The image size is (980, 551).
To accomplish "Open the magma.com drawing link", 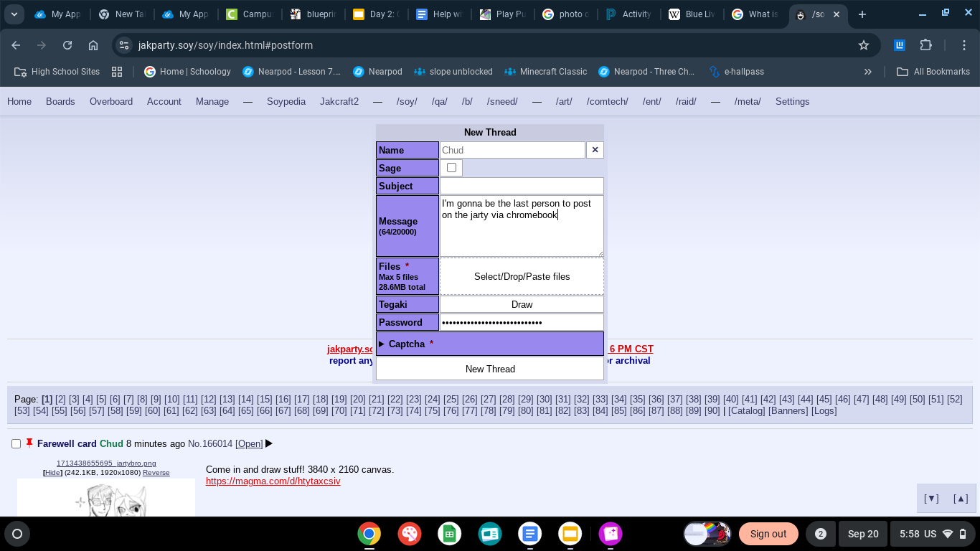I will [273, 481].
